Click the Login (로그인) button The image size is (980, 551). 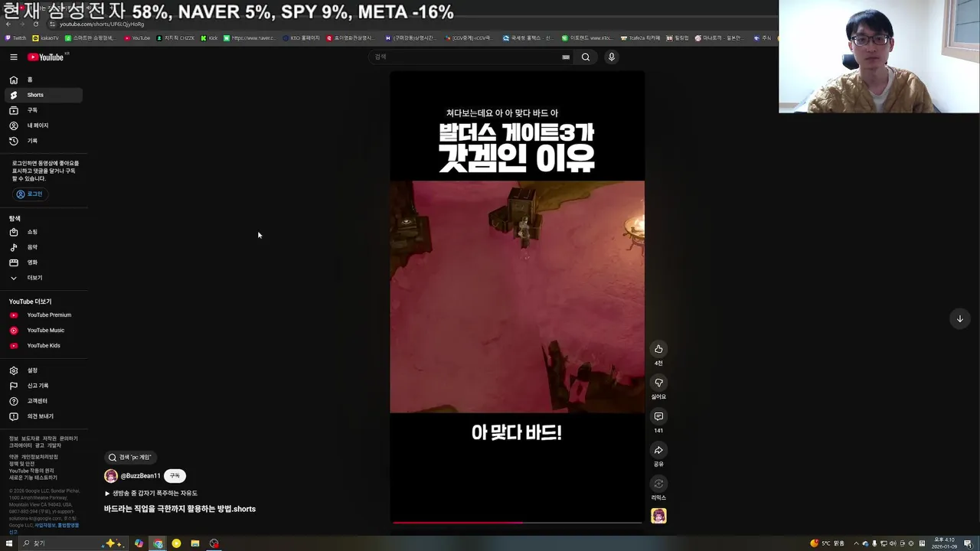click(30, 194)
